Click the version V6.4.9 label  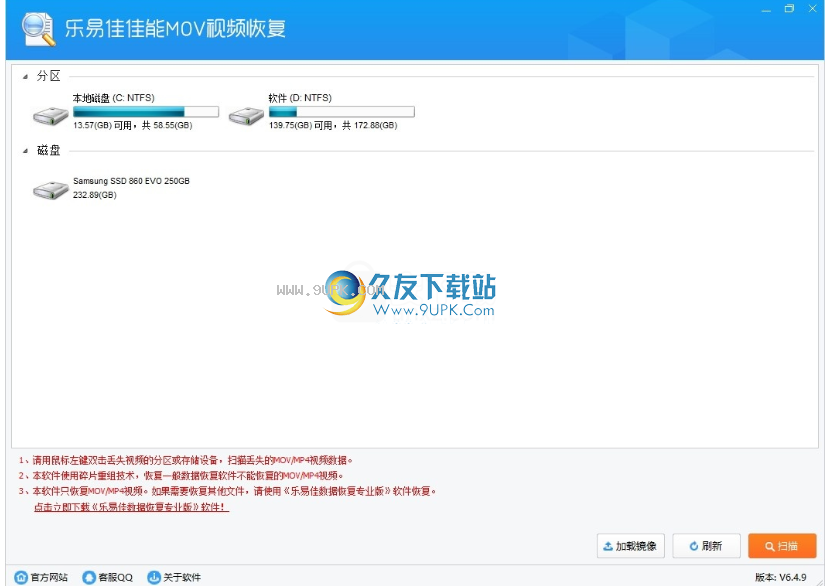coord(781,578)
